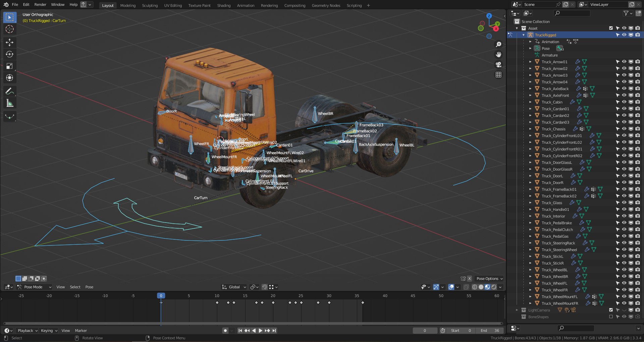Choose the Rotate tool
The image size is (644, 342).
point(9,54)
